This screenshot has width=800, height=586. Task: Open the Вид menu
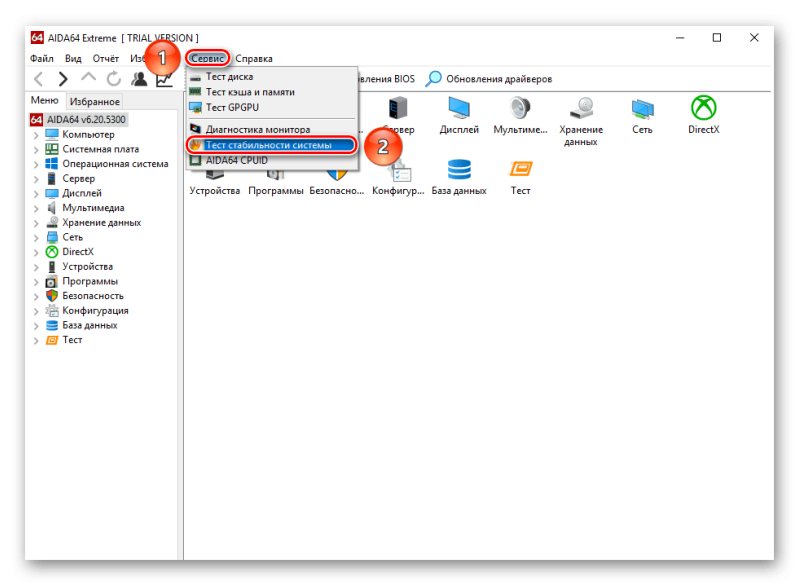(x=73, y=59)
